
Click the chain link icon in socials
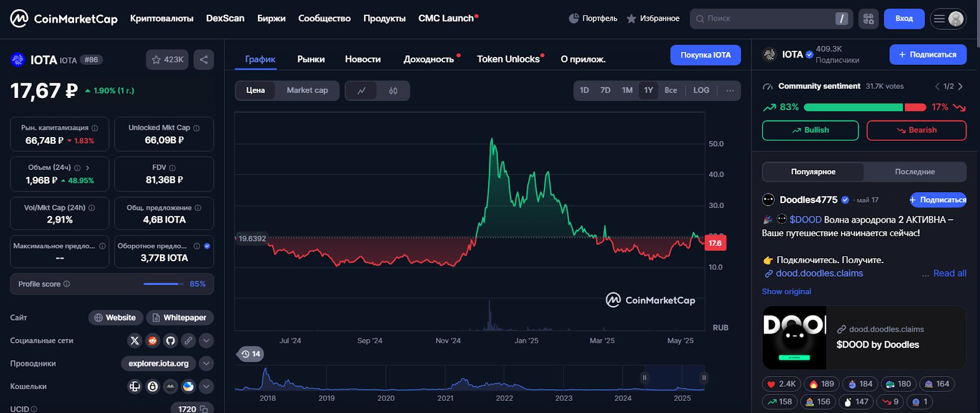pyautogui.click(x=189, y=341)
